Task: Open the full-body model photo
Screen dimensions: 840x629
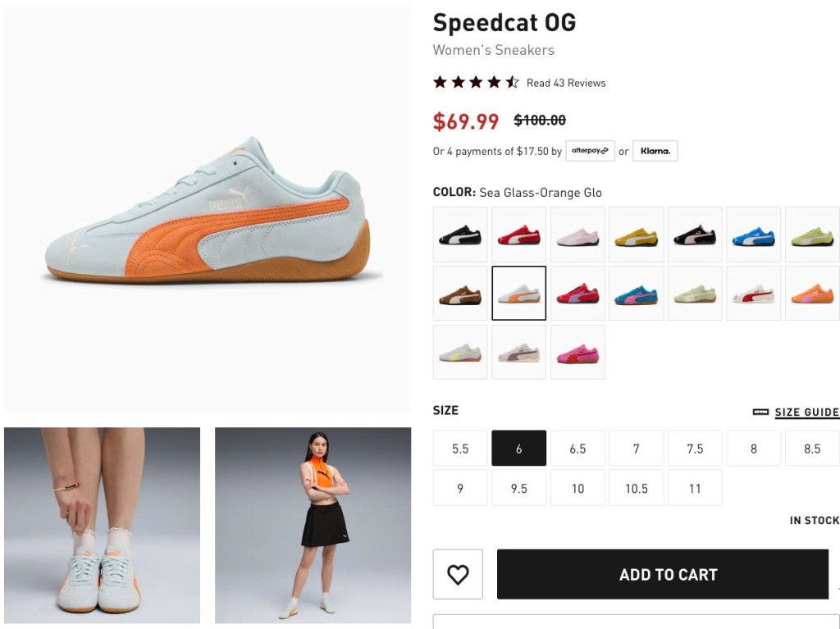Action: tap(313, 526)
